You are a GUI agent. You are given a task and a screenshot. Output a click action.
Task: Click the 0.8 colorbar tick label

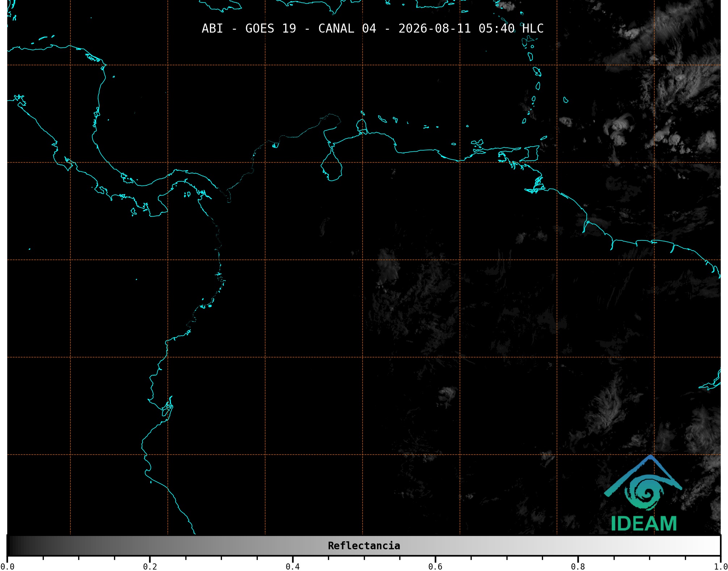click(x=578, y=567)
